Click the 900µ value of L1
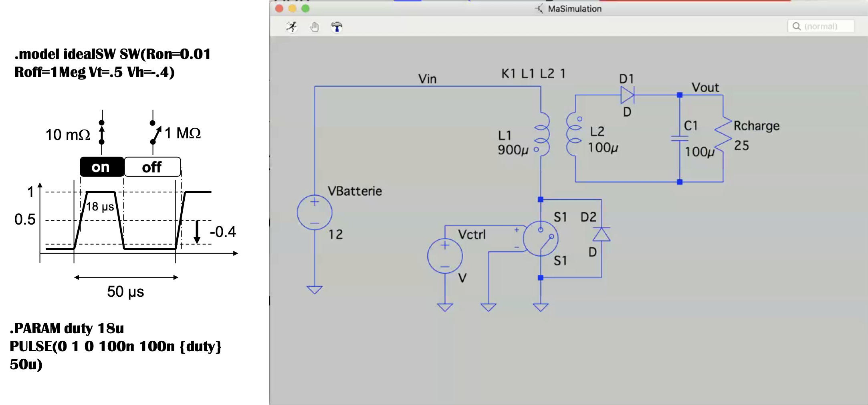Screen dimensions: 868x405 [x=513, y=150]
